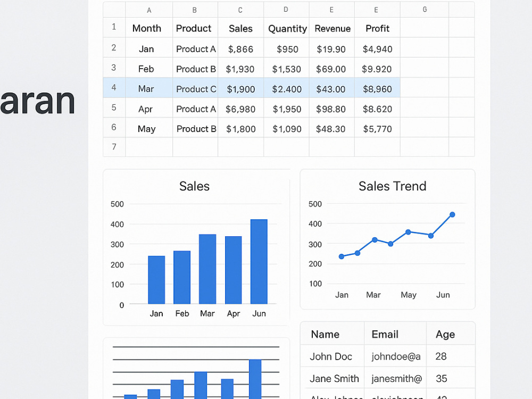This screenshot has width=532, height=399.
Task: Select the Apr cell in Month column
Action: coord(149,108)
